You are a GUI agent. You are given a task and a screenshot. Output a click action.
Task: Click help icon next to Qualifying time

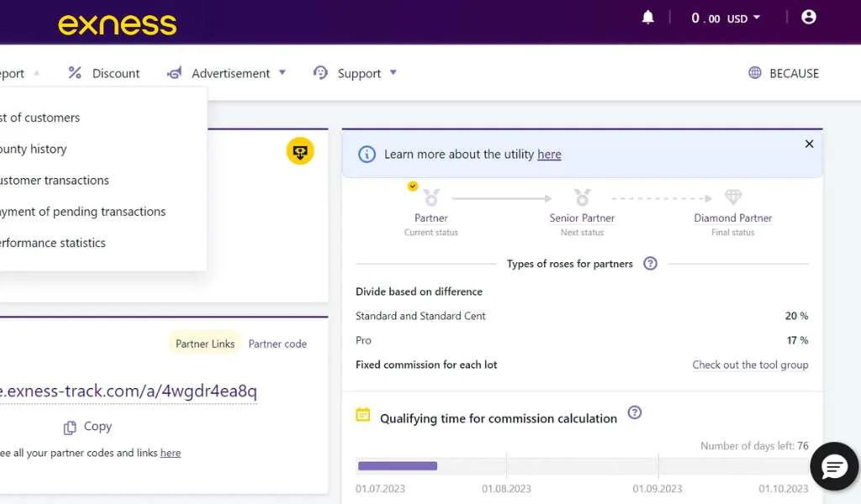click(635, 412)
